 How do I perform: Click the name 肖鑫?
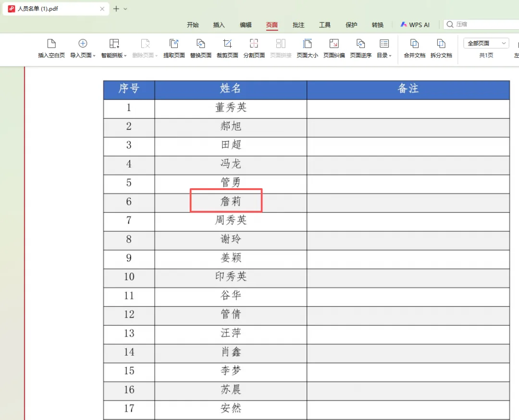pyautogui.click(x=231, y=351)
